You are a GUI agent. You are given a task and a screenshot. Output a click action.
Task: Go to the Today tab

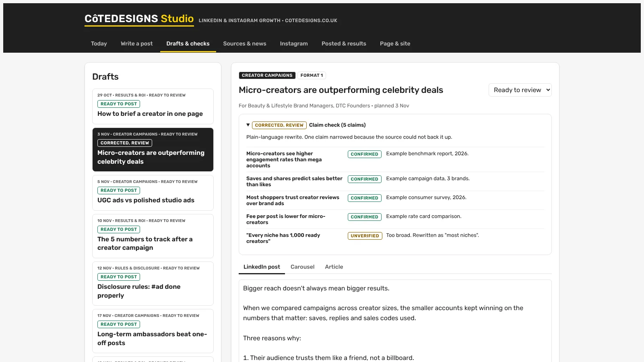point(99,43)
